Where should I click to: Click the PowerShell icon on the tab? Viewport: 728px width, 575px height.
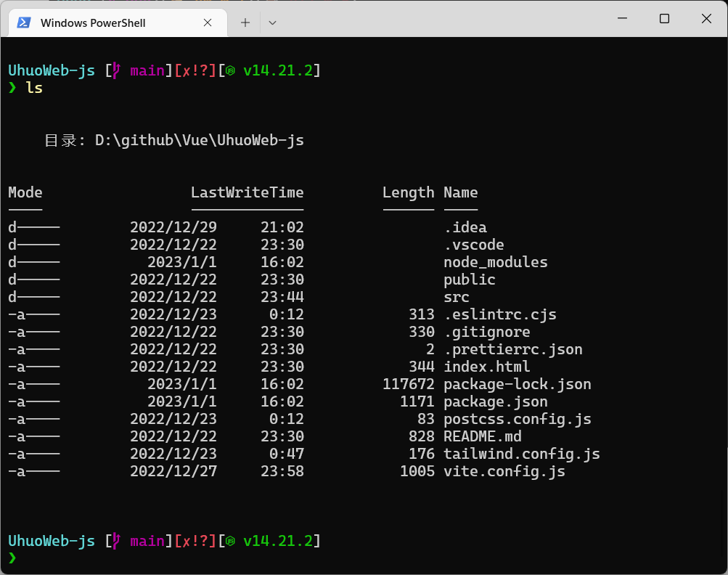[x=24, y=23]
